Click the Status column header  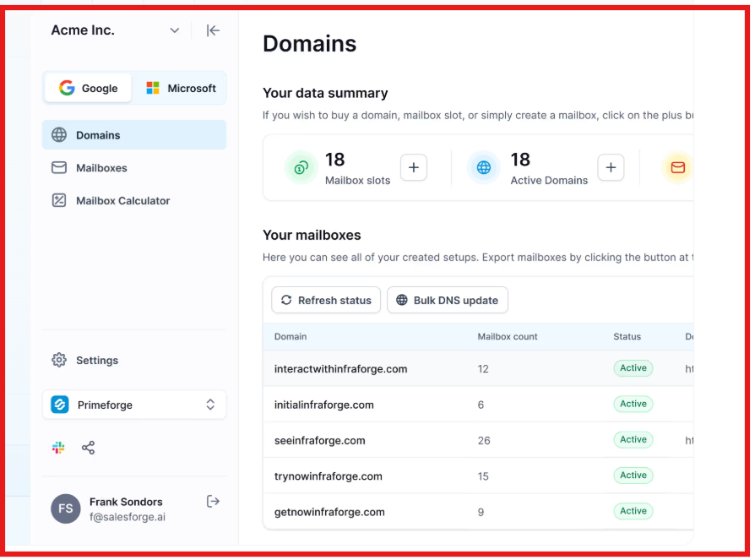coord(627,336)
